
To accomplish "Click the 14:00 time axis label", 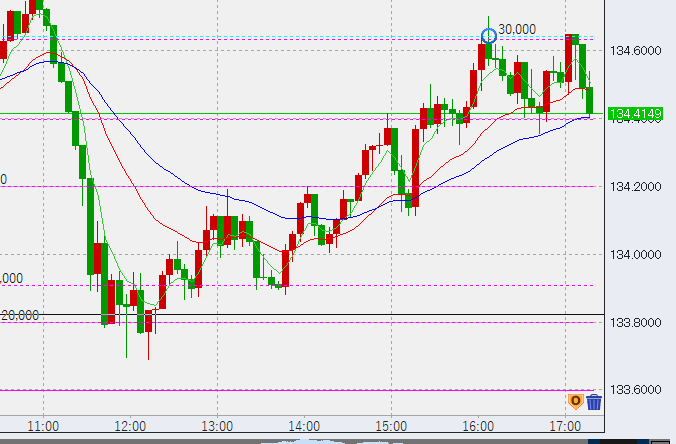I will (304, 424).
